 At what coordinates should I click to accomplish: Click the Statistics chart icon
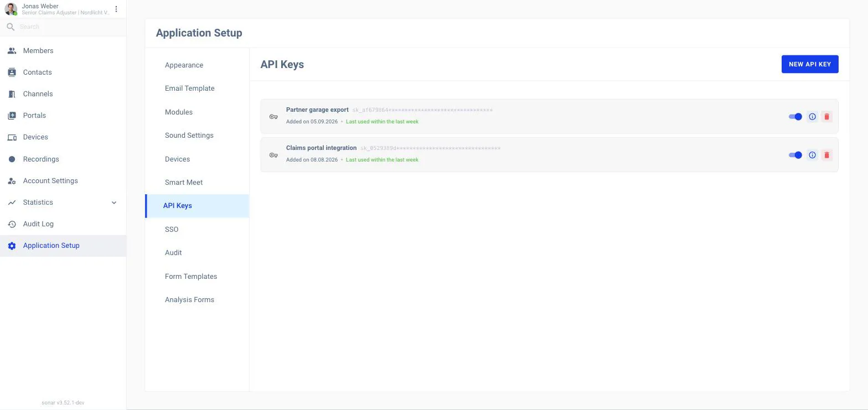click(x=12, y=203)
